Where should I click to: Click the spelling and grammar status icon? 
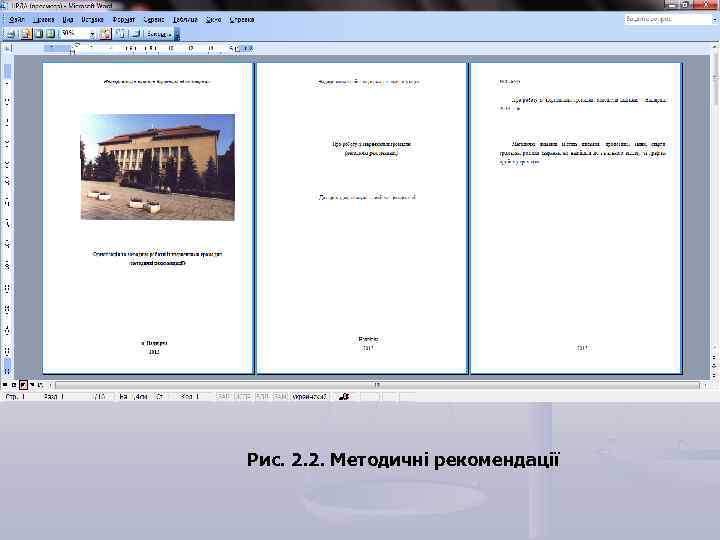click(344, 396)
